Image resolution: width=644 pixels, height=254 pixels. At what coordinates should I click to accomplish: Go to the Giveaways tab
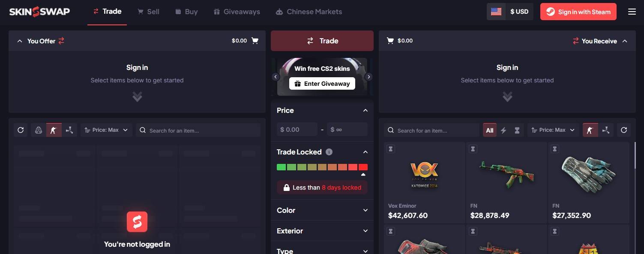tap(237, 12)
